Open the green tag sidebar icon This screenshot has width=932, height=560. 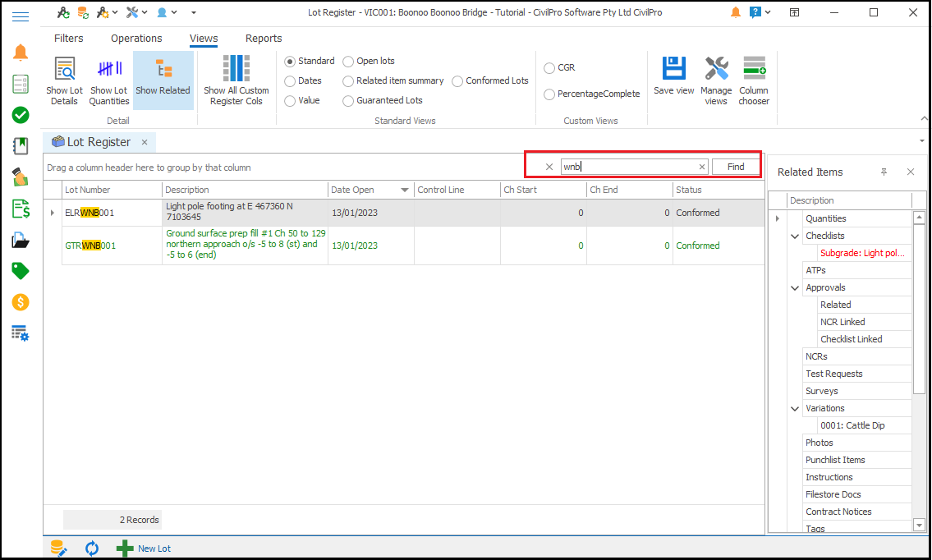(21, 271)
